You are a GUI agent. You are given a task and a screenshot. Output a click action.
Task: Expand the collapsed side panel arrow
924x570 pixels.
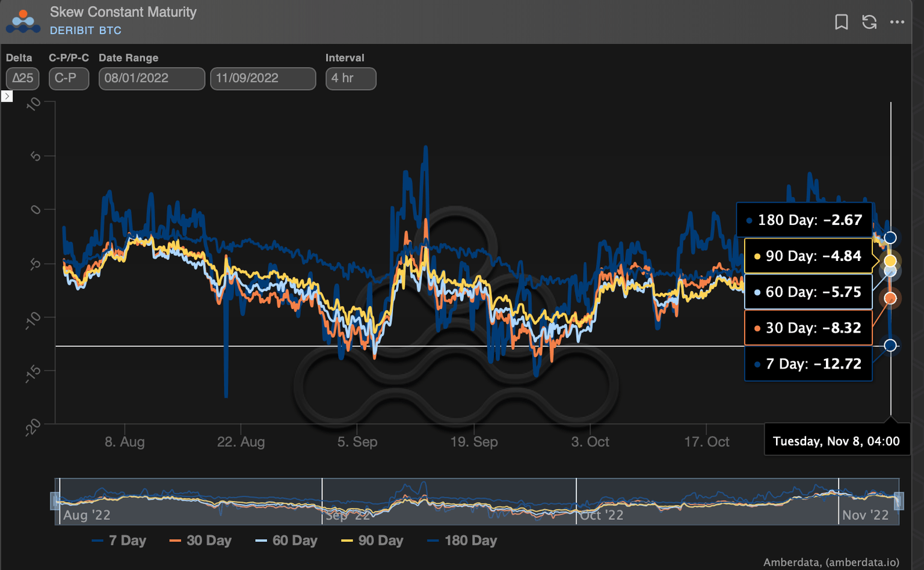tap(7, 96)
